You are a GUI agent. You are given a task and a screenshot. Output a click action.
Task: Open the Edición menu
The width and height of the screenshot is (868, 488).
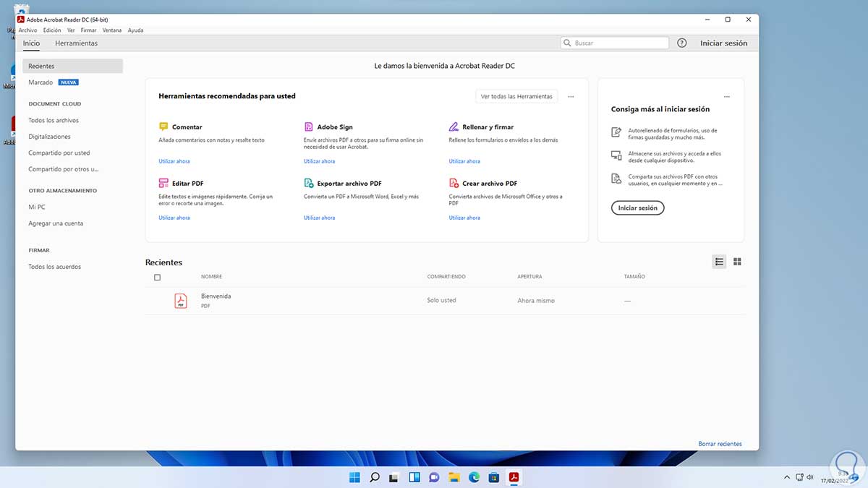point(52,30)
